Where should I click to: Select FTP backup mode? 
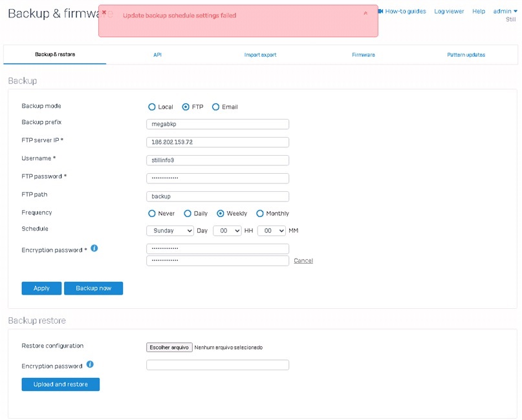(186, 107)
